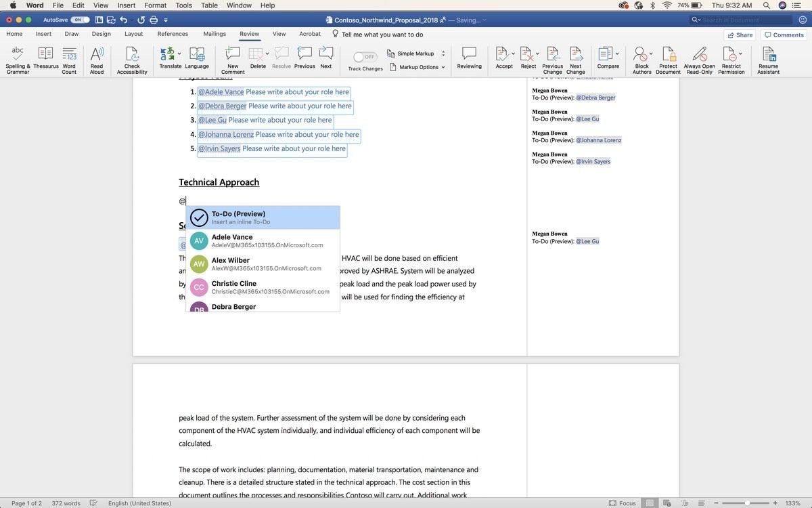
Task: Click the Share button
Action: click(739, 34)
